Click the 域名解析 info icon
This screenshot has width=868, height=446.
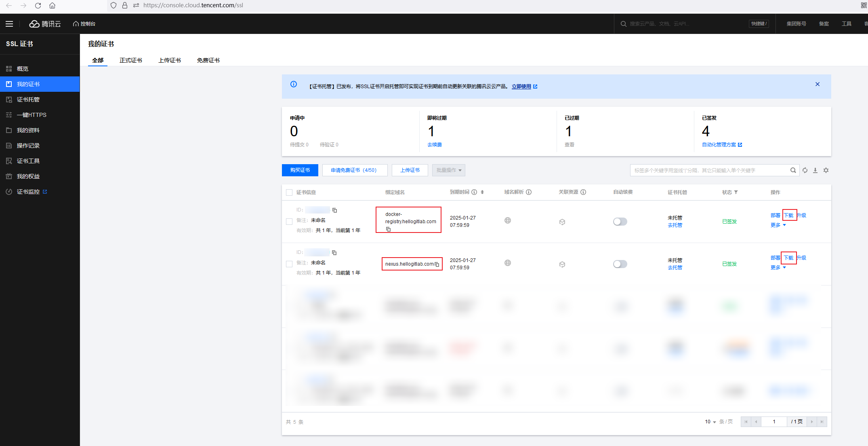[x=529, y=192]
